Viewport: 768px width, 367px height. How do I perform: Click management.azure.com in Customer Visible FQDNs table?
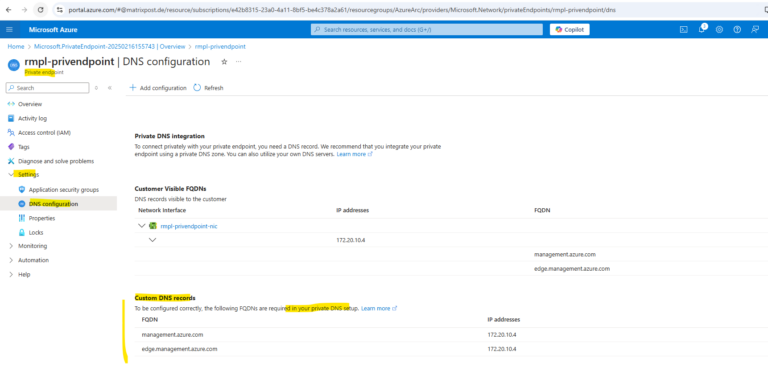click(565, 254)
